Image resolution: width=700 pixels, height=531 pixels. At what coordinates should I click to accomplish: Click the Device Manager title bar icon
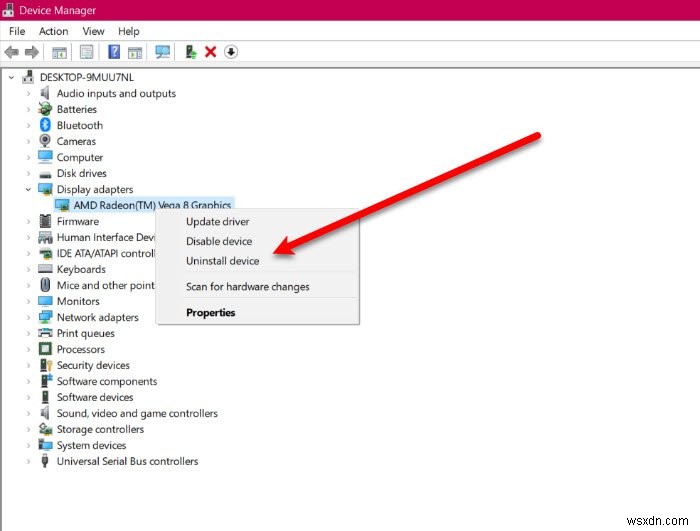8,10
